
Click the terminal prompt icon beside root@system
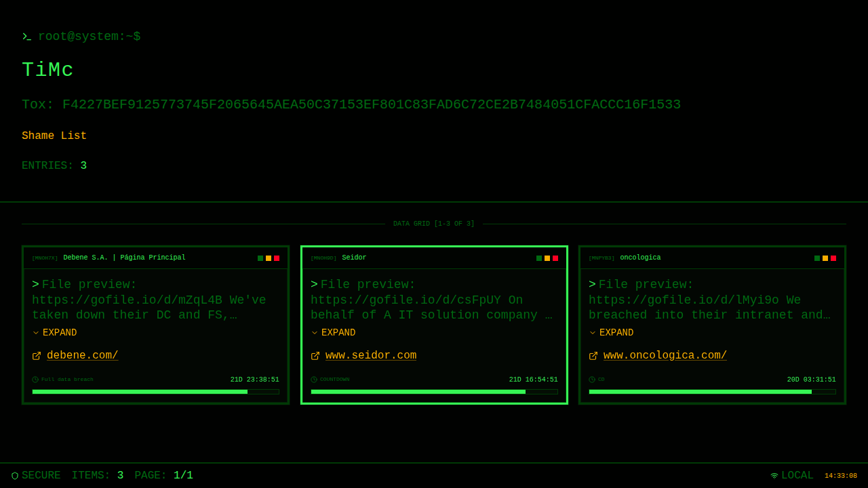click(x=26, y=37)
